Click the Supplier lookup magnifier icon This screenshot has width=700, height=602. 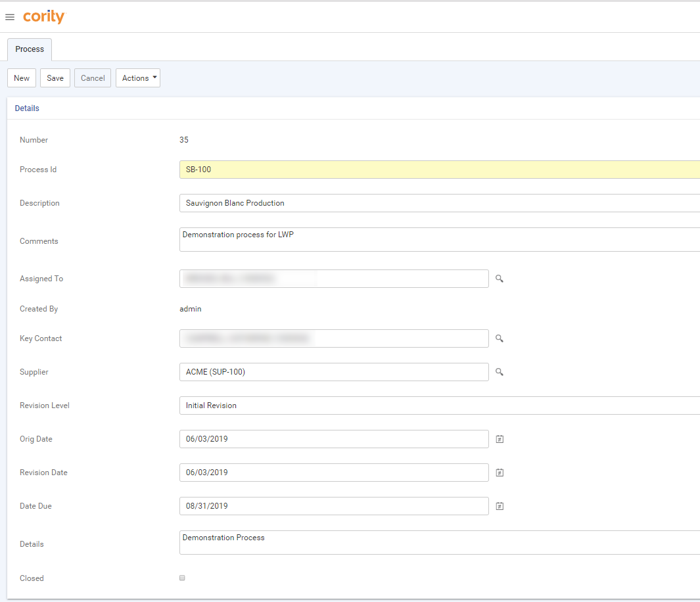point(500,372)
